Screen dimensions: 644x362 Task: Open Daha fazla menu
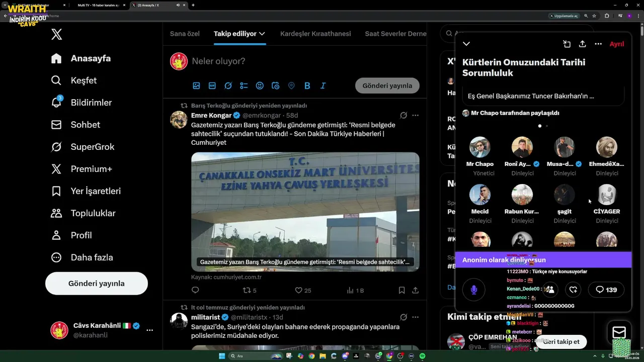click(82, 257)
